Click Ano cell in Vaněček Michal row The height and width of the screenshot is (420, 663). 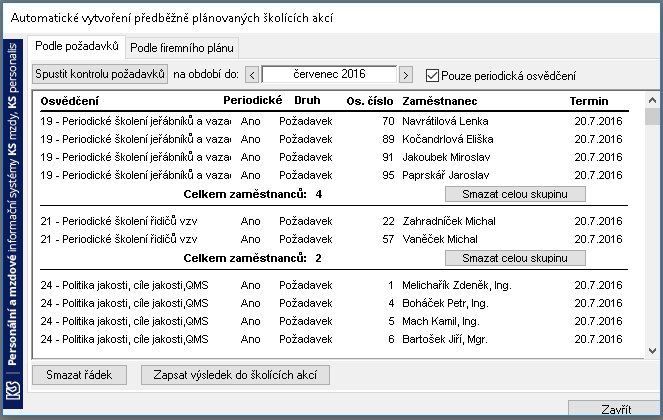tap(250, 239)
